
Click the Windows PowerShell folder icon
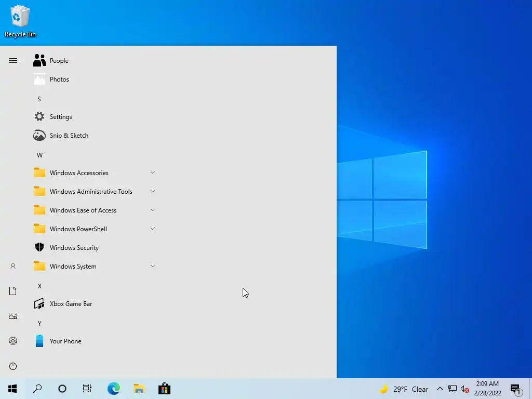point(39,229)
